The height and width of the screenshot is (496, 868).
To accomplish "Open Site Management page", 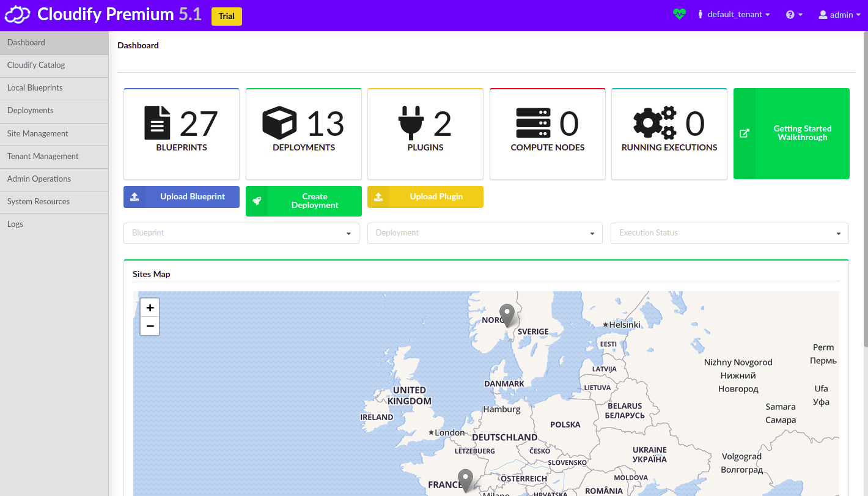I will click(54, 134).
